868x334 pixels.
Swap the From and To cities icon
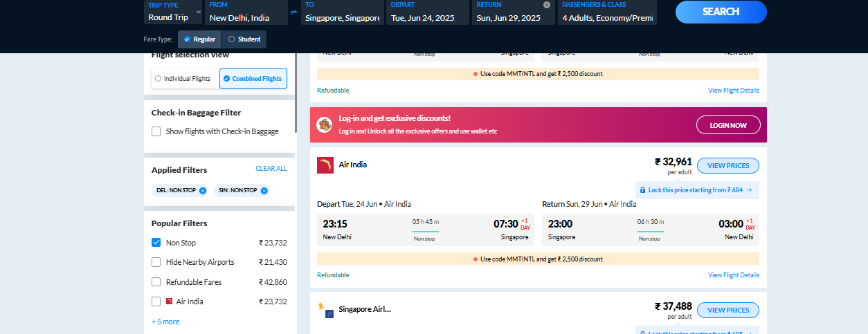[x=293, y=12]
